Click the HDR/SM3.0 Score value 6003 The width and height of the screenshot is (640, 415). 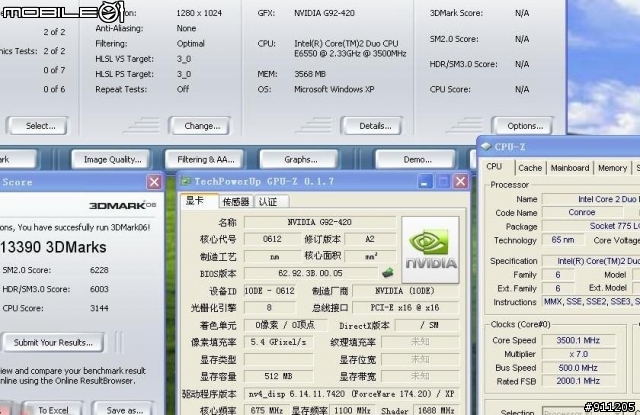coord(99,289)
